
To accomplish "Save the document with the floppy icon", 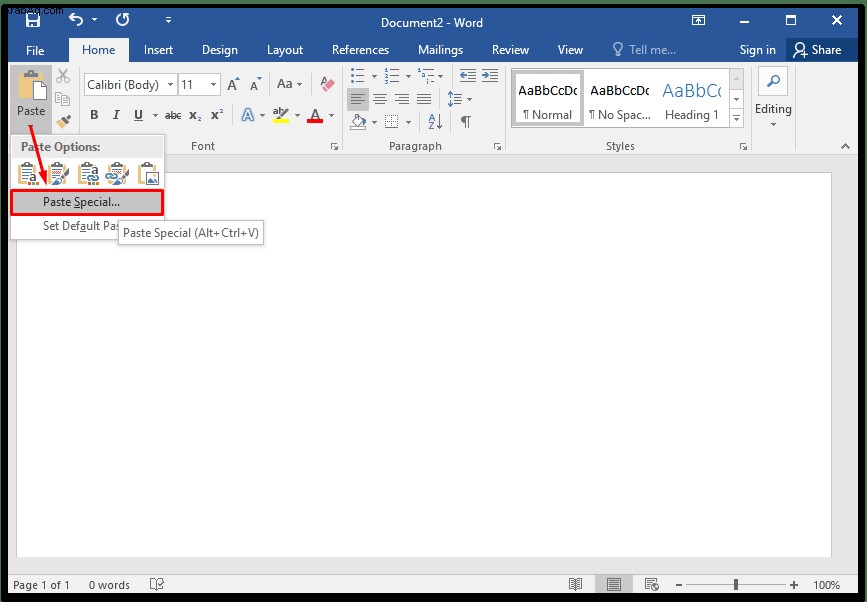I will [33, 20].
